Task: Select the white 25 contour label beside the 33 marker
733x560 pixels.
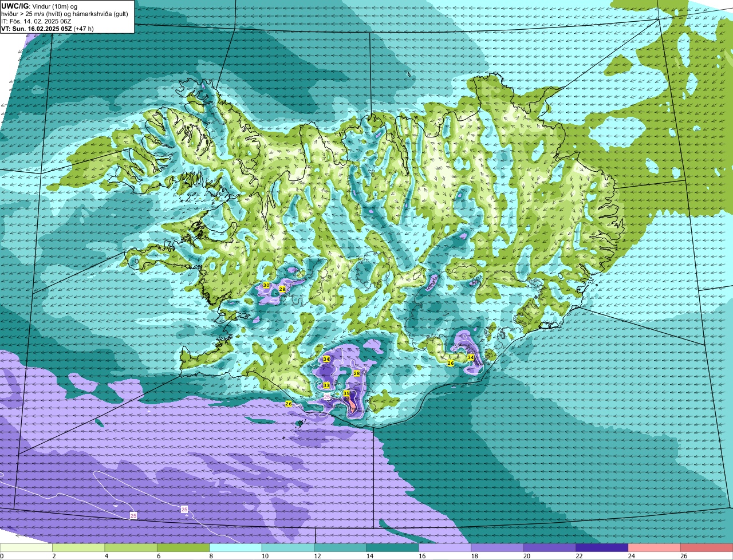Action: coord(327,396)
